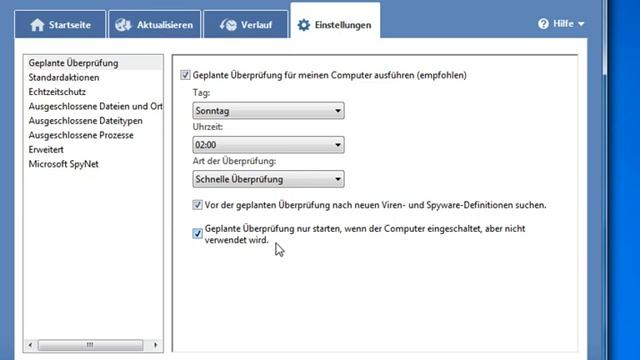640x360 pixels.
Task: Toggle the Geplante Überprüfung ausführen checkbox
Action: [185, 75]
